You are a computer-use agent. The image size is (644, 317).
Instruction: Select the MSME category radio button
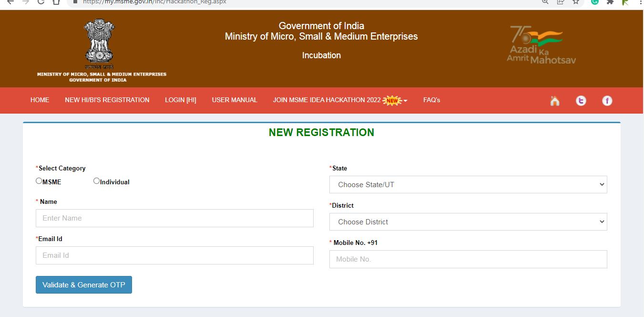point(39,180)
